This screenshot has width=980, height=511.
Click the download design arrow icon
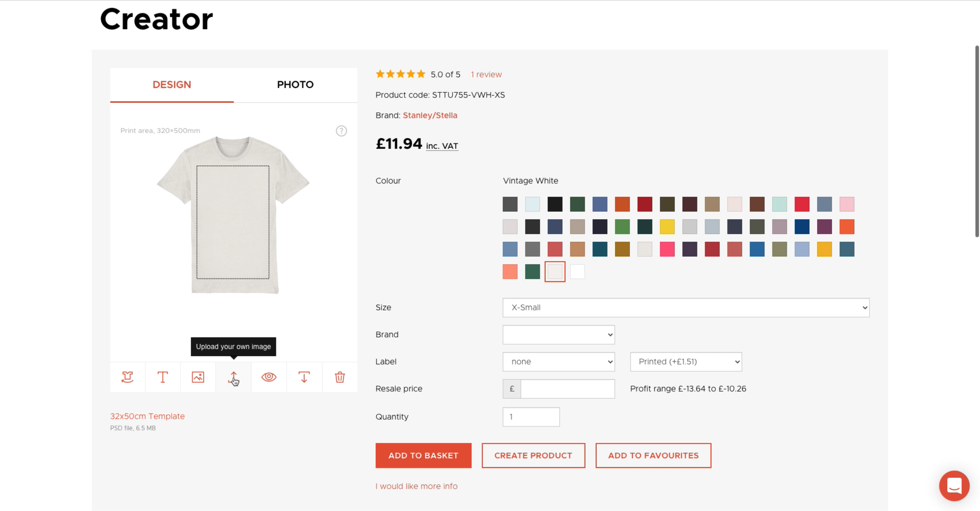click(x=304, y=377)
